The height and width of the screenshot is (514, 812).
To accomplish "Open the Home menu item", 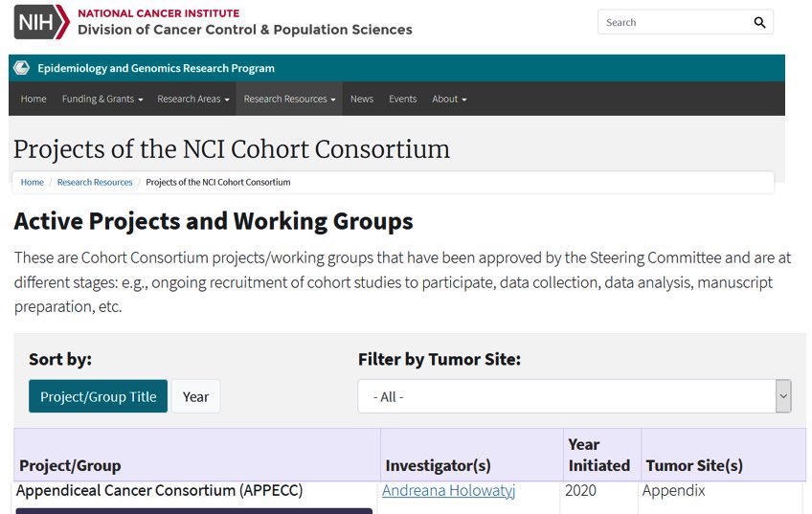I will pos(34,99).
